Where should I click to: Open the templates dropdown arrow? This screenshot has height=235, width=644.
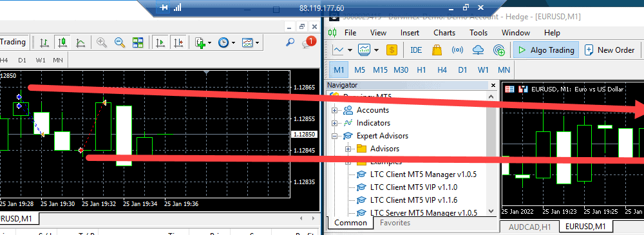[x=257, y=42]
